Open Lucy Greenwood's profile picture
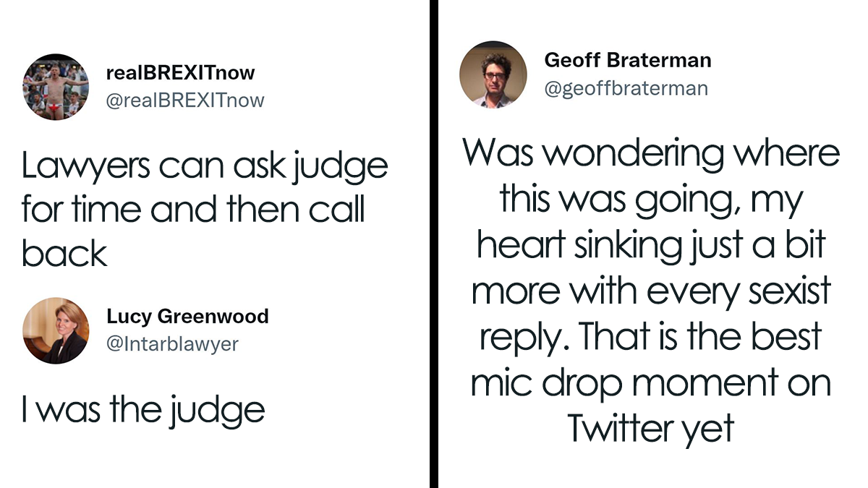This screenshot has height=488, width=868. pyautogui.click(x=56, y=330)
